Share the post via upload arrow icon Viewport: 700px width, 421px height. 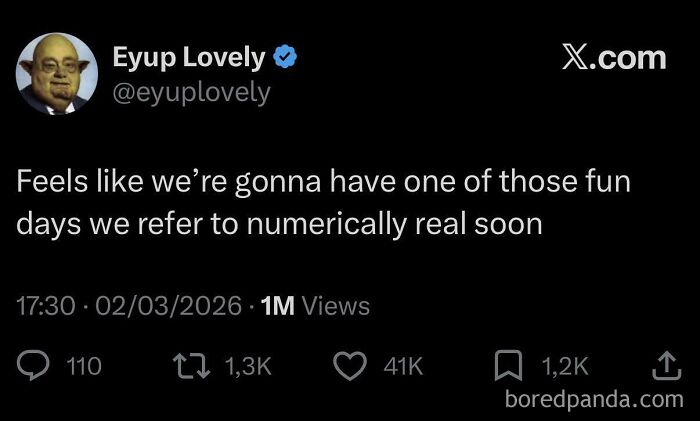click(667, 366)
